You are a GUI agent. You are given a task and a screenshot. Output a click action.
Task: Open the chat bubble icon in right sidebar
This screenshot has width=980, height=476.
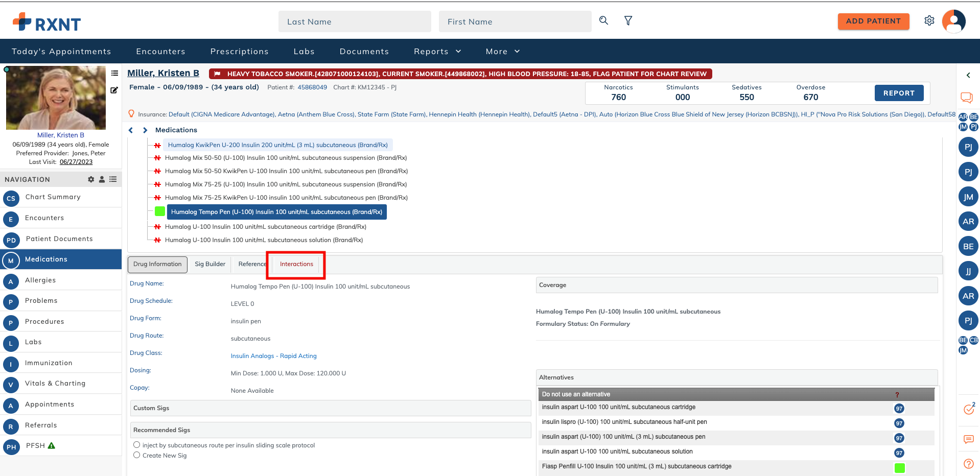point(966,97)
